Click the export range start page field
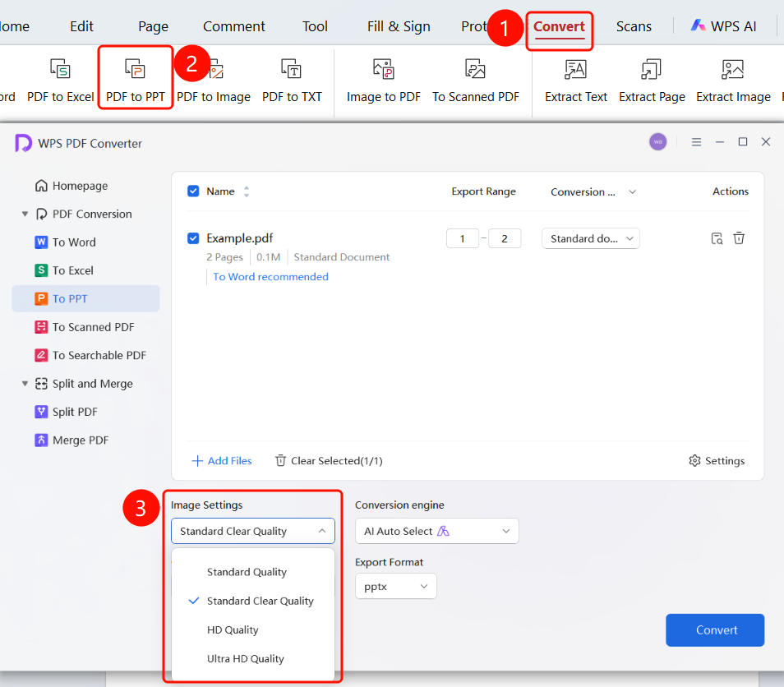The width and height of the screenshot is (784, 687). click(463, 238)
